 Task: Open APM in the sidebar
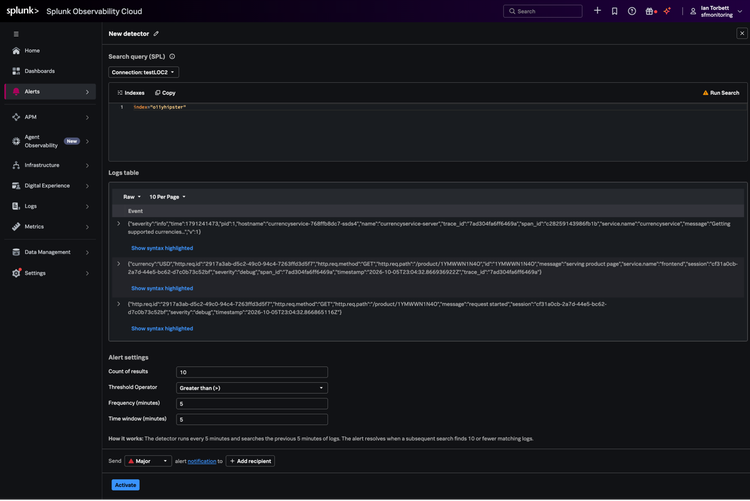31,117
